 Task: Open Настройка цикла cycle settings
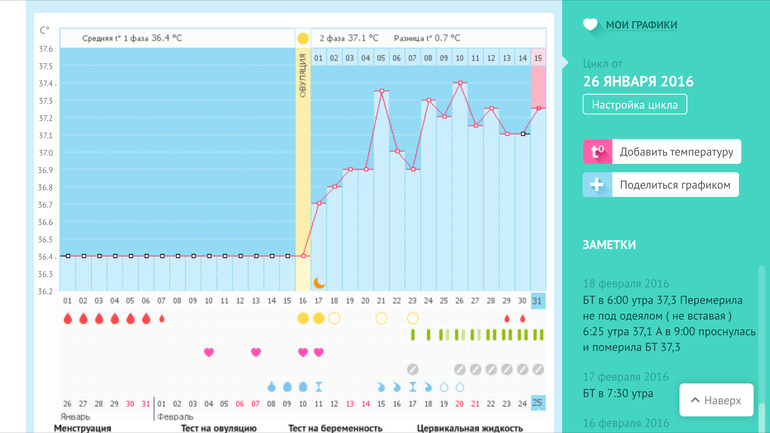tap(634, 105)
